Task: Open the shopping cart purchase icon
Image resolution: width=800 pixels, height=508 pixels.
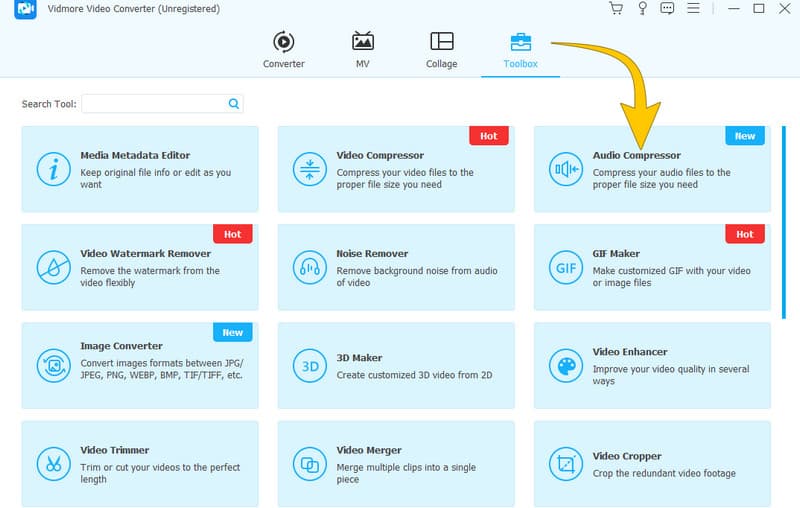Action: [616, 9]
